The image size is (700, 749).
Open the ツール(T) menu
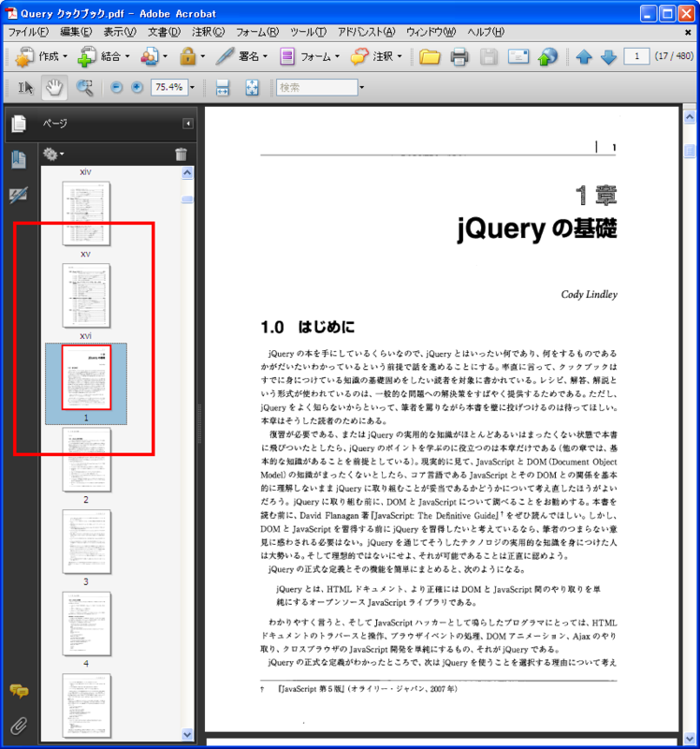[x=308, y=32]
